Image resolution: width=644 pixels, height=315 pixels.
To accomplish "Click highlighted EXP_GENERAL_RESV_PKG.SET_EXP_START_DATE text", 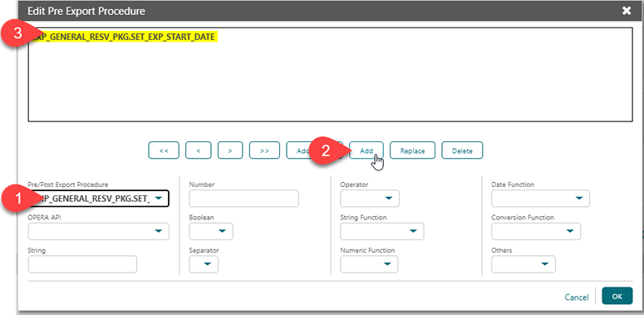I will (x=123, y=37).
